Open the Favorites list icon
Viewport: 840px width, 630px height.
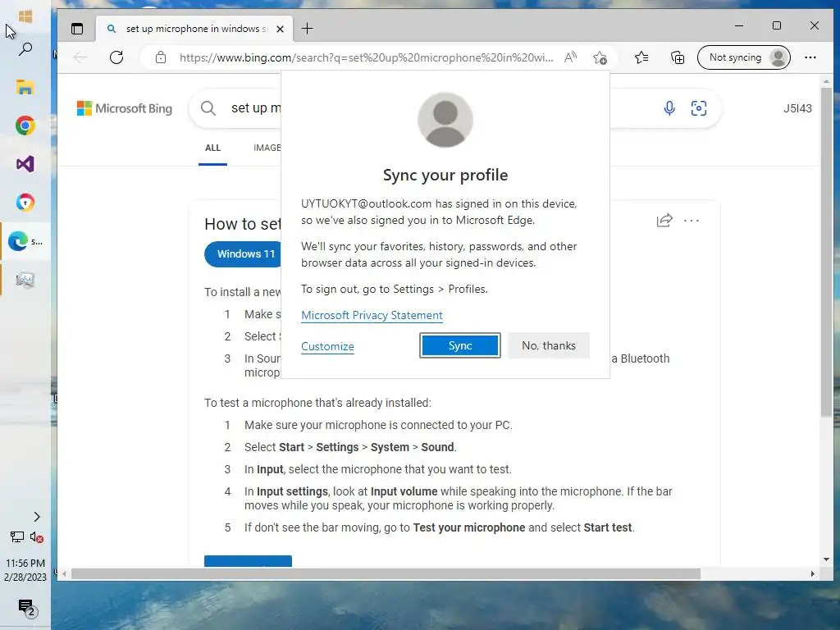point(641,57)
